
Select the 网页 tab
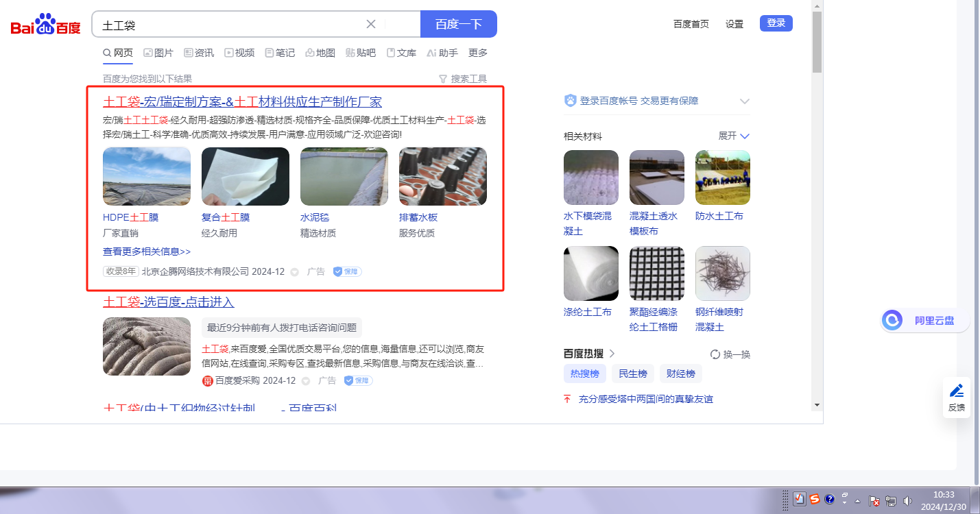coord(118,53)
